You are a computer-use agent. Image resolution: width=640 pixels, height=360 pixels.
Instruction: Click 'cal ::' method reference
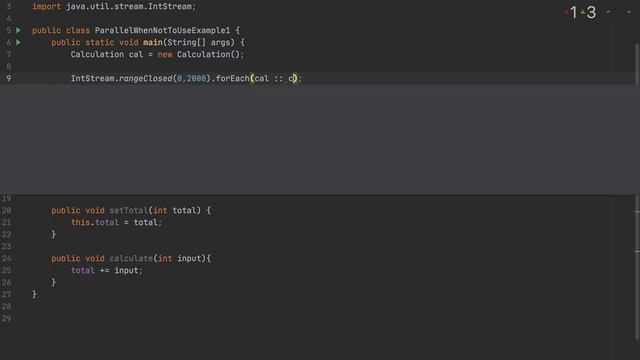(x=269, y=78)
